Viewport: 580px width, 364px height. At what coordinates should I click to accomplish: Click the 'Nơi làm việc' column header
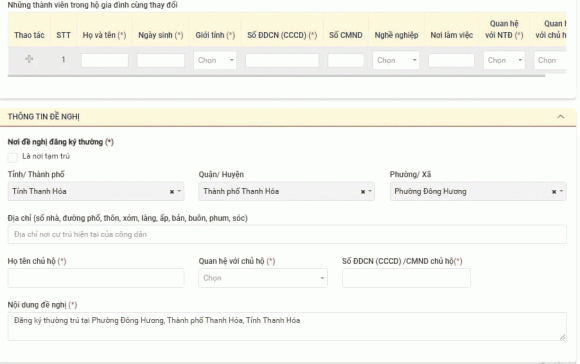coord(452,35)
